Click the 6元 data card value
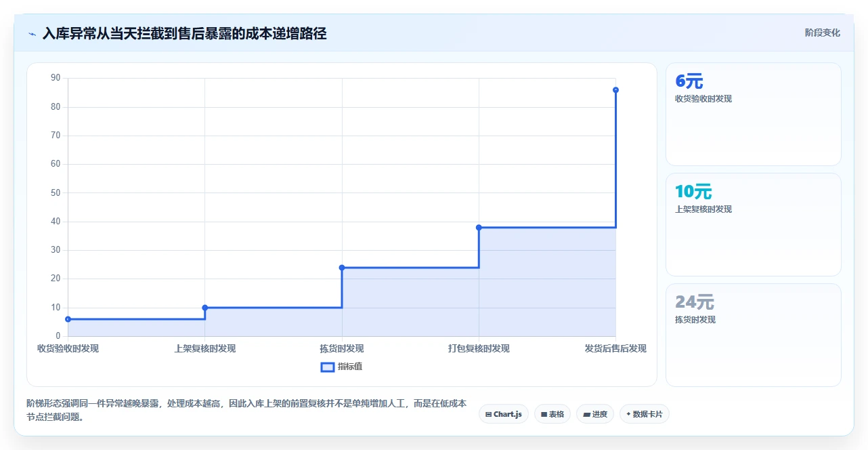The height and width of the screenshot is (450, 868). (x=689, y=81)
